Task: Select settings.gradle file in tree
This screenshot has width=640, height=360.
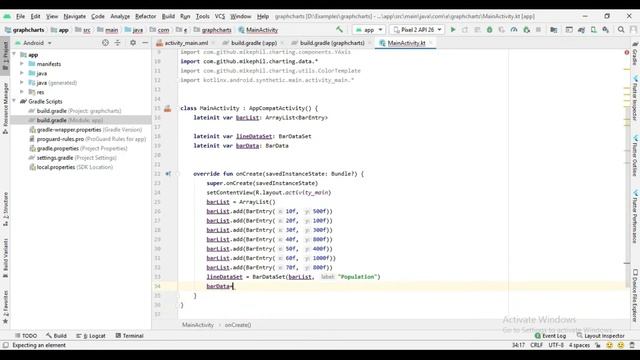Action: [73, 158]
